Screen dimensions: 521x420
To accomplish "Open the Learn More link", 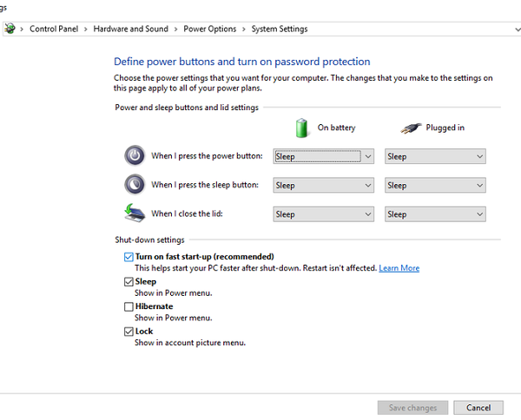I will click(399, 268).
